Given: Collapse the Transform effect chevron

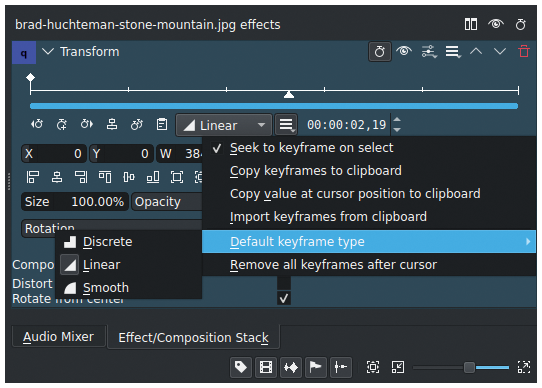Looking at the screenshot, I should tap(48, 52).
